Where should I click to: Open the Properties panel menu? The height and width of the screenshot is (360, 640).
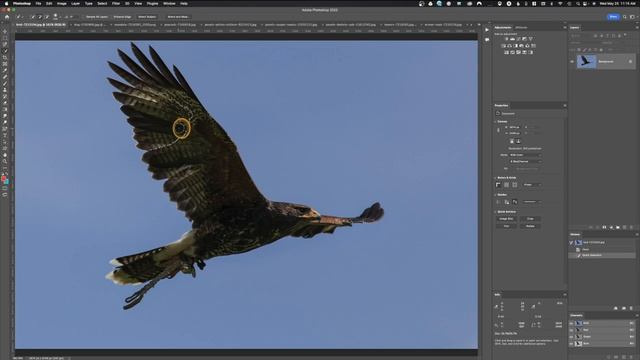tap(565, 105)
